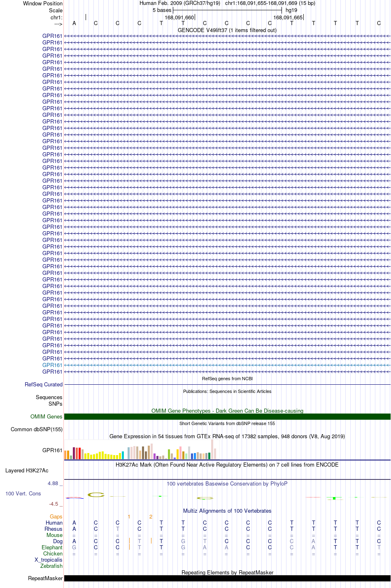The image size is (391, 588).
Task: Open the 'H3K27Ac Mark' ENCODE track title
Action: (x=227, y=465)
